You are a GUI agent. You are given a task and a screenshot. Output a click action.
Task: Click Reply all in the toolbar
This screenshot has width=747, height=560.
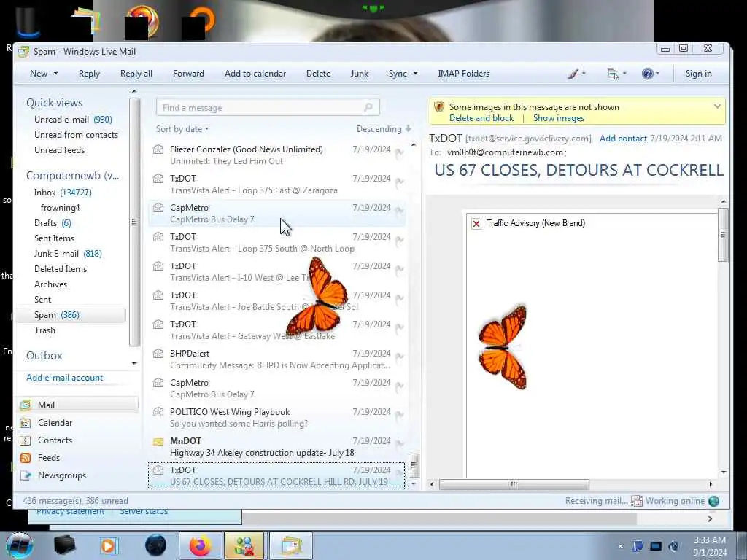[x=136, y=74]
